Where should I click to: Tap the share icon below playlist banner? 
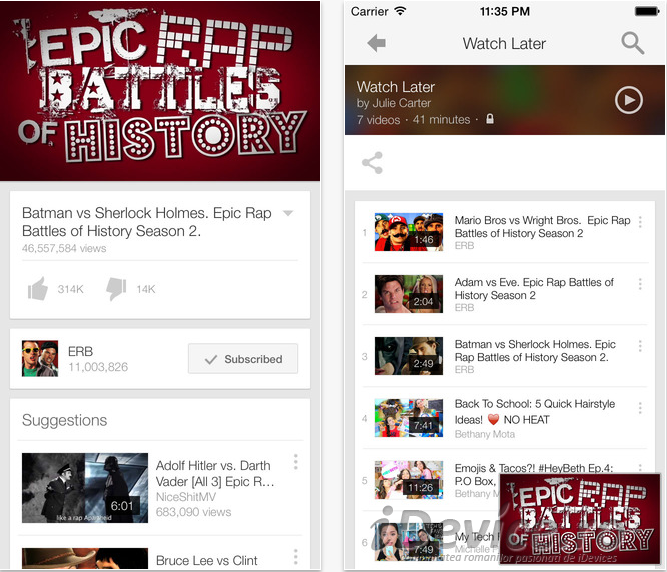(x=373, y=163)
